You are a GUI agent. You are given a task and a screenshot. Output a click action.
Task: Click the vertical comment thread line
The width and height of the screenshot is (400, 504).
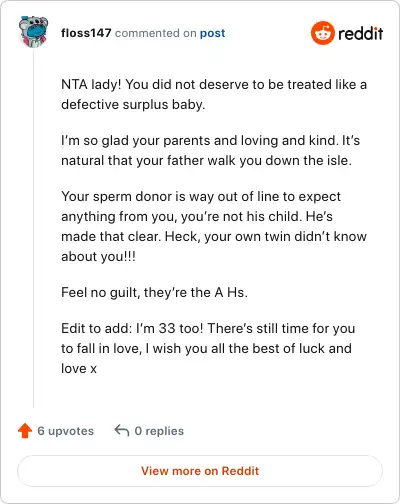point(33,228)
